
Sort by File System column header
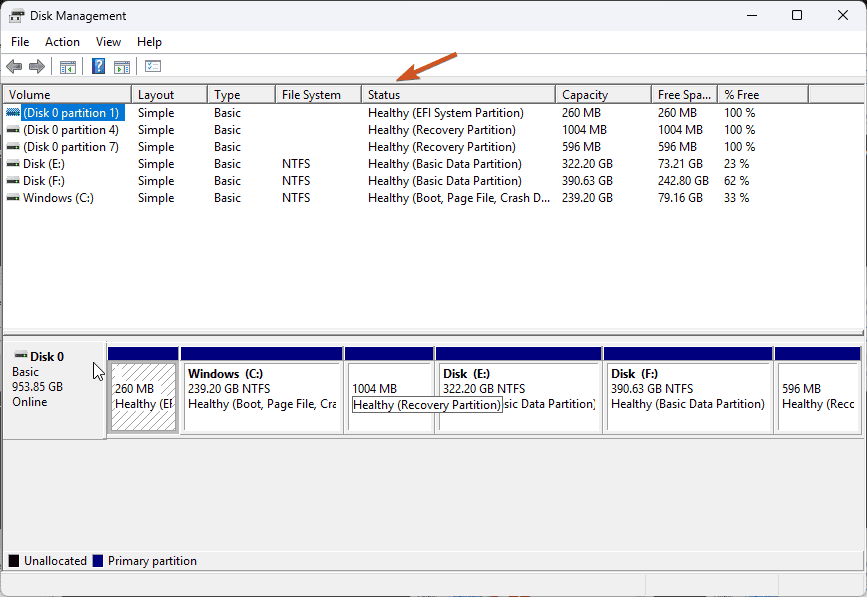[x=318, y=95]
